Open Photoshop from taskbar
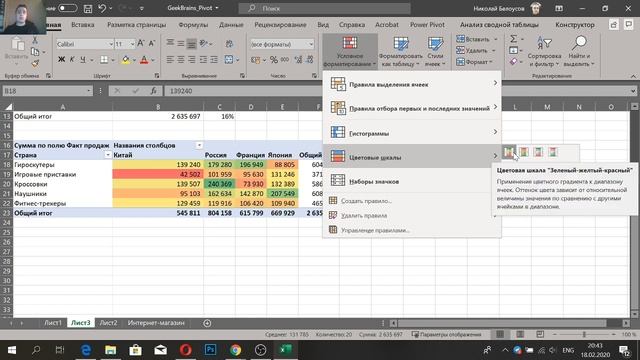Image resolution: width=640 pixels, height=360 pixels. 210,350
